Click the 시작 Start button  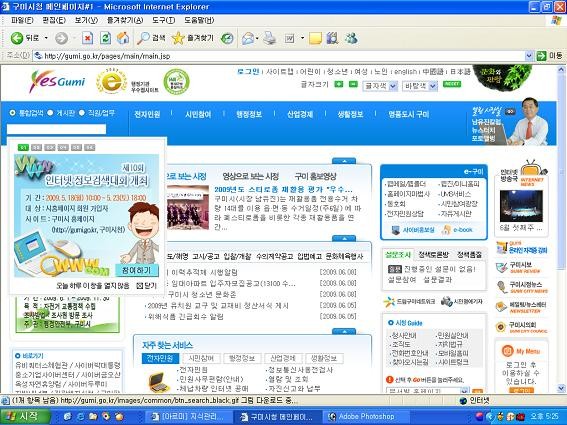point(25,417)
